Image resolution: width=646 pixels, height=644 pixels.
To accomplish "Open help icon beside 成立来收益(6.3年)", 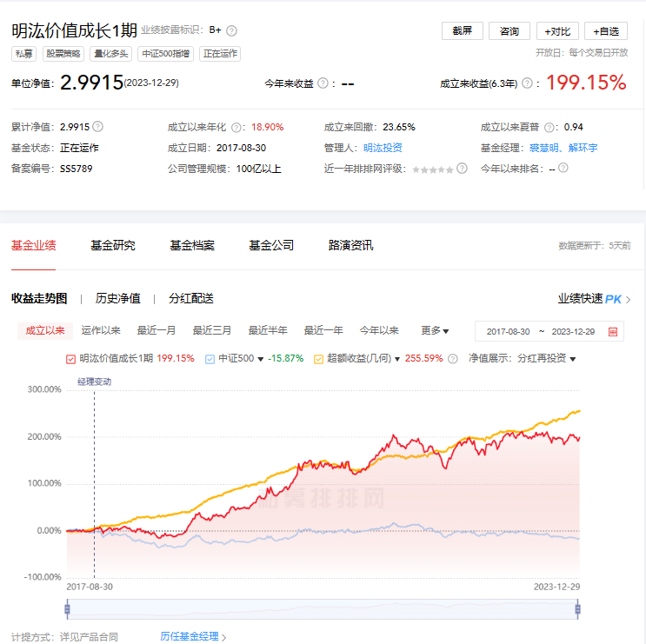I will click(527, 83).
